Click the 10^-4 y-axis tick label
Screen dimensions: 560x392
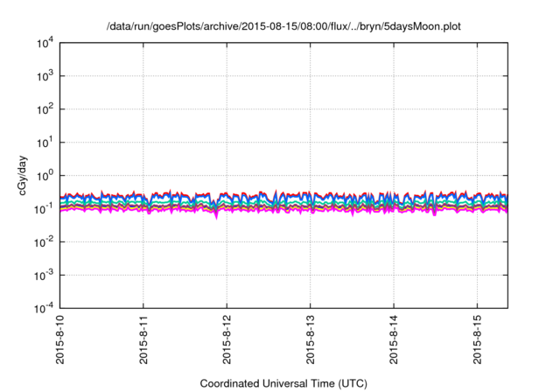[44, 308]
